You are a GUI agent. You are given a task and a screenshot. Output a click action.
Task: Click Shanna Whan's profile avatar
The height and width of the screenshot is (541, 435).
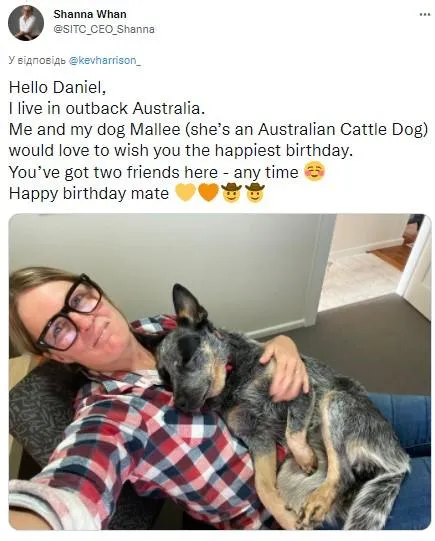(26, 23)
